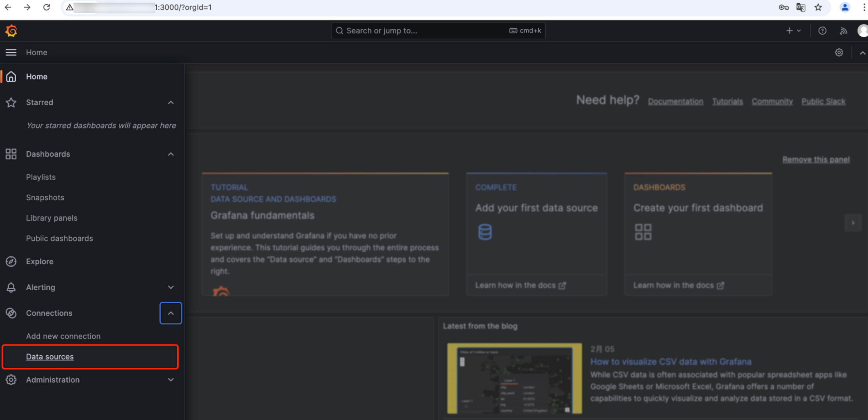The height and width of the screenshot is (420, 868).
Task: Expand the Administration section chevron
Action: pyautogui.click(x=171, y=380)
